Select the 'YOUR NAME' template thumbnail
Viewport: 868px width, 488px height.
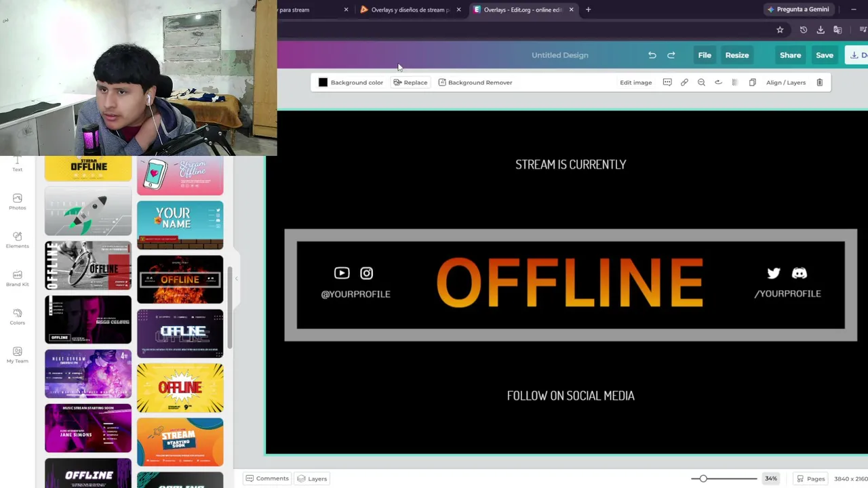coord(180,225)
